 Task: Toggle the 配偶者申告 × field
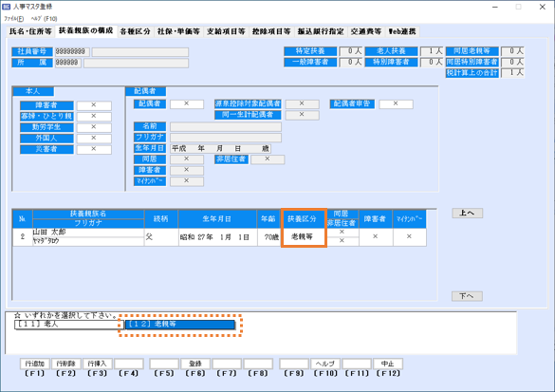(x=396, y=103)
